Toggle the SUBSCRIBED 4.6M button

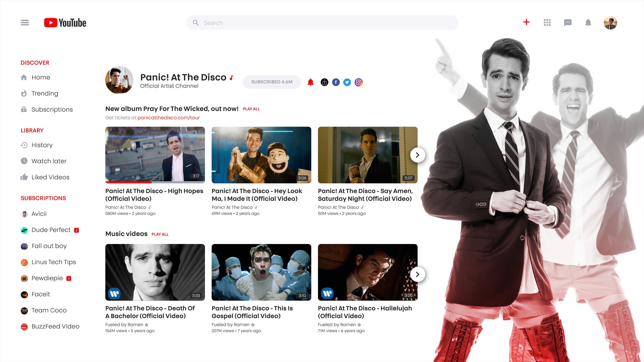pos(272,82)
